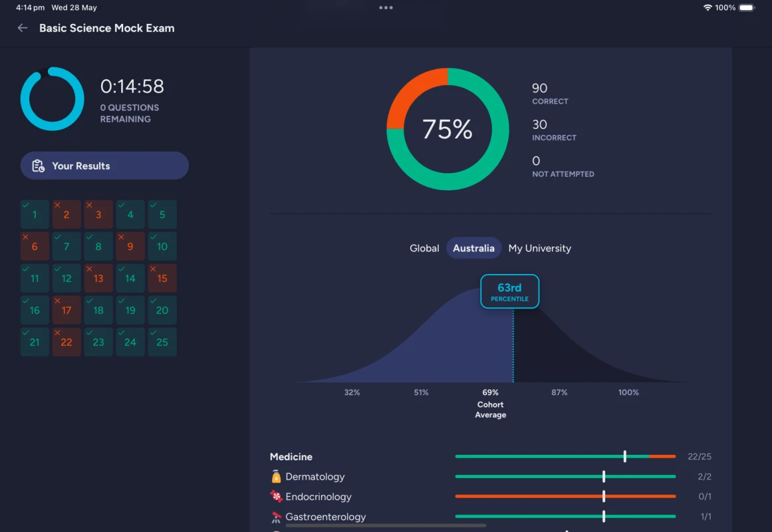772x532 pixels.
Task: Tap the Wi-Fi status icon
Action: [x=707, y=8]
